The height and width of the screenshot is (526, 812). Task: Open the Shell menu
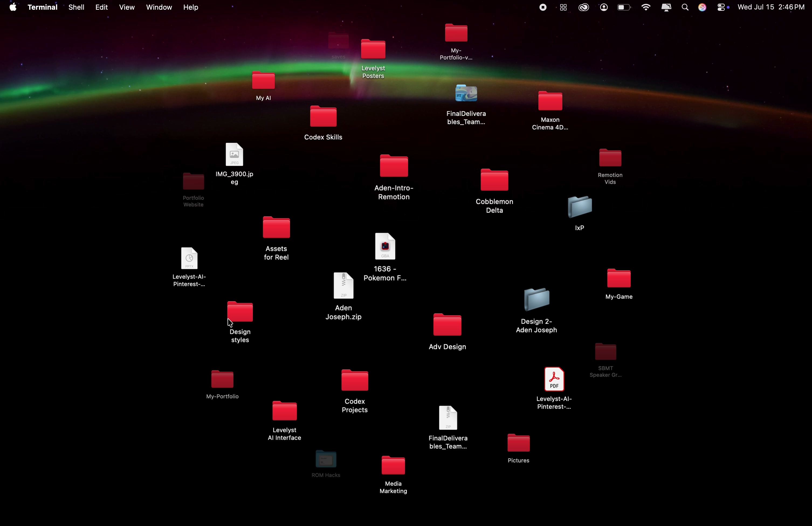[x=76, y=7]
